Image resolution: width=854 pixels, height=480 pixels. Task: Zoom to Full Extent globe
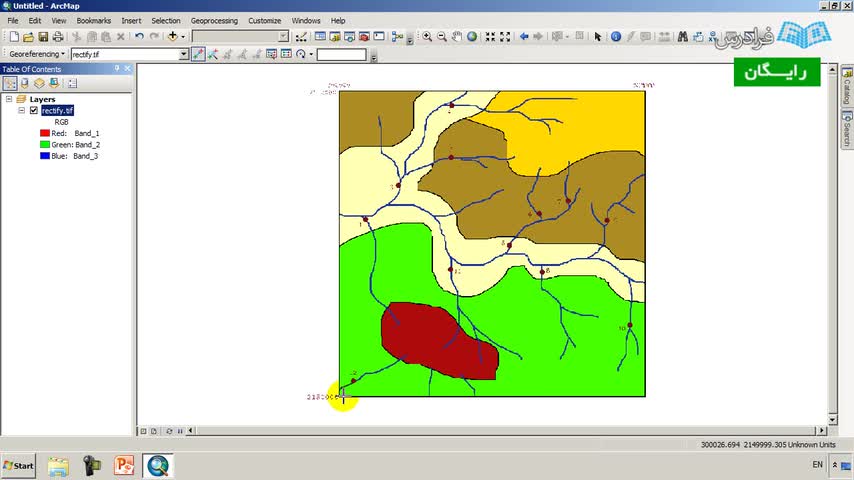(x=472, y=37)
